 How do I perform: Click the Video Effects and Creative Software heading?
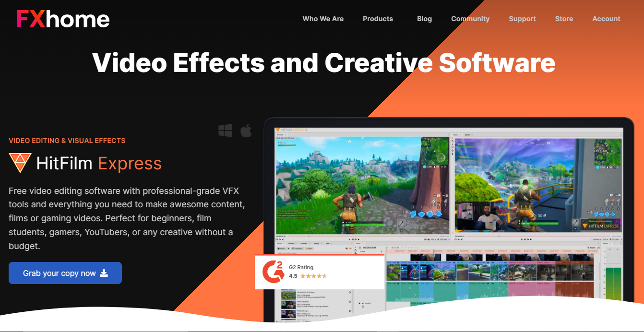coord(323,62)
